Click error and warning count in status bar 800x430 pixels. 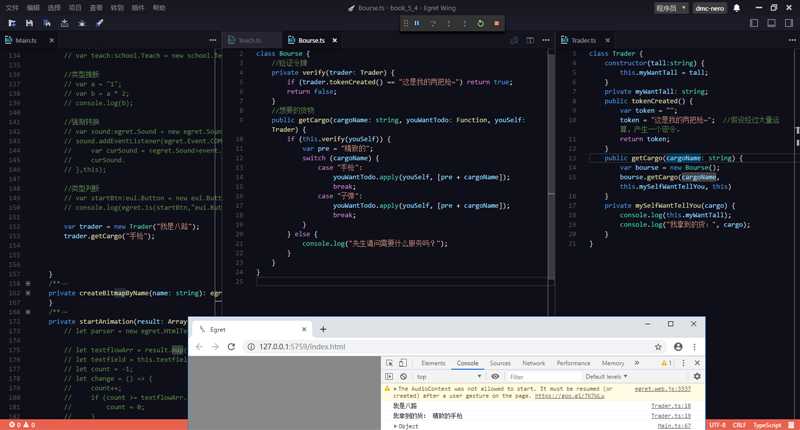pos(21,425)
